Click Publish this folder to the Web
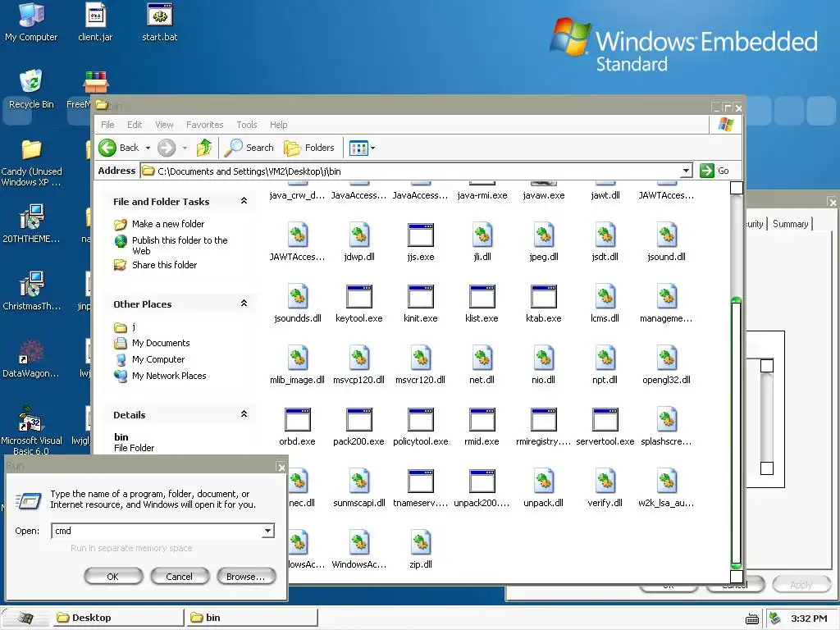840x630 pixels. coord(180,245)
